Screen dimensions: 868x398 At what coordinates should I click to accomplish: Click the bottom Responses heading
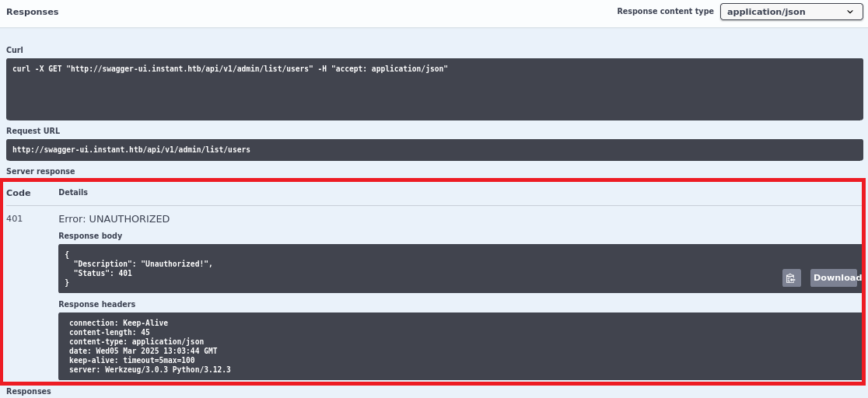29,392
